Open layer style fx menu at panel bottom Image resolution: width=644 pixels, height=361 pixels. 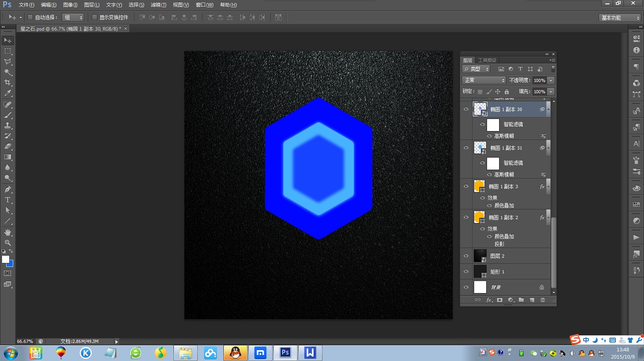pyautogui.click(x=489, y=300)
